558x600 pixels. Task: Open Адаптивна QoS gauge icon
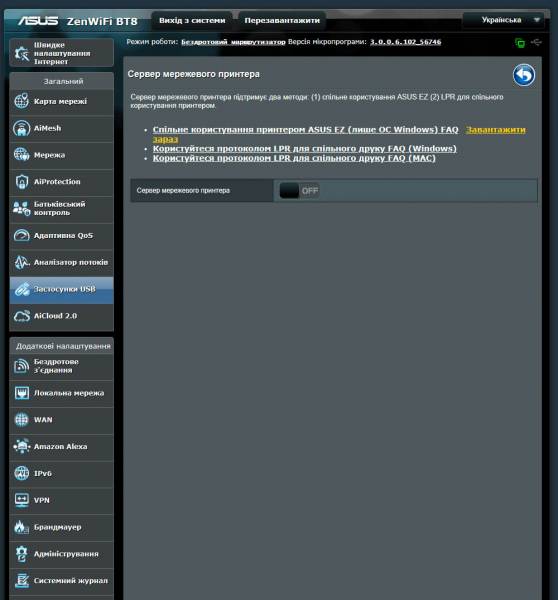point(21,235)
